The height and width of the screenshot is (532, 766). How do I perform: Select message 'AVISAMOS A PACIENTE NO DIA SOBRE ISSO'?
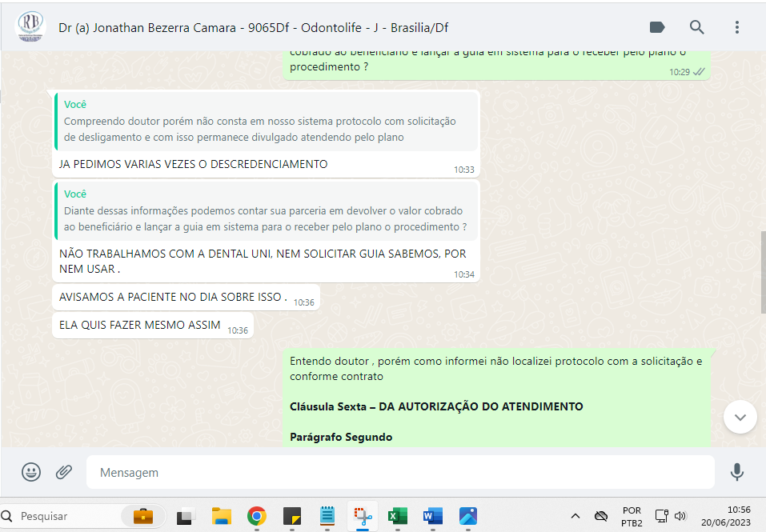(173, 297)
